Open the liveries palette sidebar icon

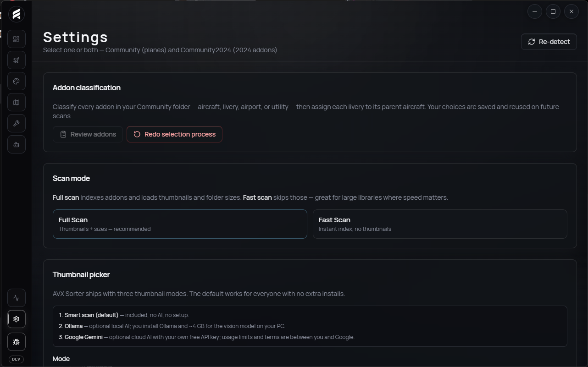[17, 81]
